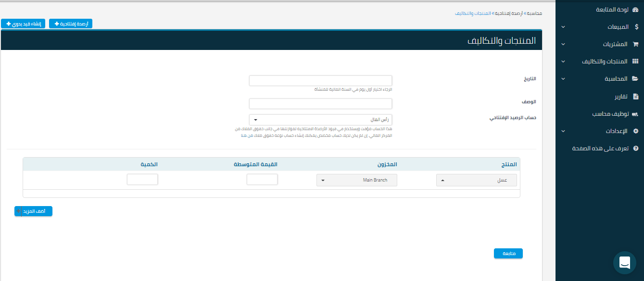
Task: Click the إنشاء قيد يدوي button
Action: click(x=24, y=24)
